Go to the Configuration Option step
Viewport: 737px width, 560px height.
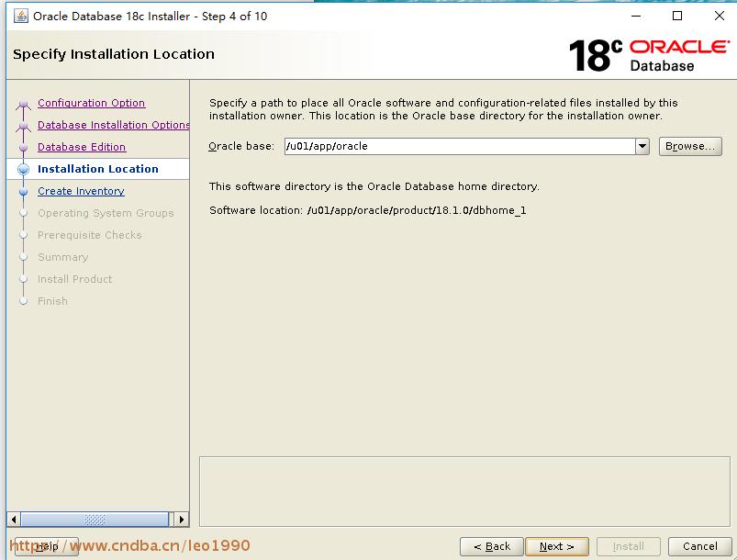[x=91, y=103]
